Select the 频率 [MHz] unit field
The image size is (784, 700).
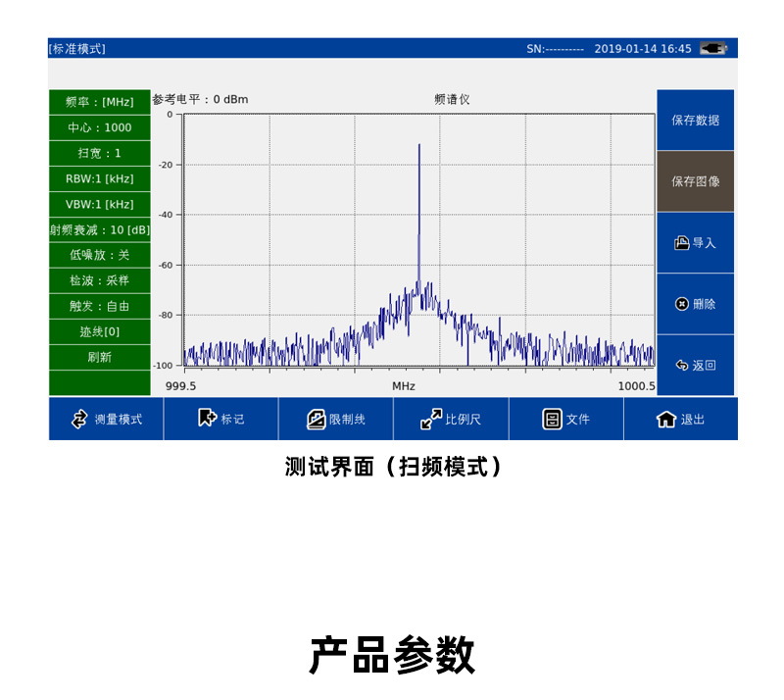point(100,102)
